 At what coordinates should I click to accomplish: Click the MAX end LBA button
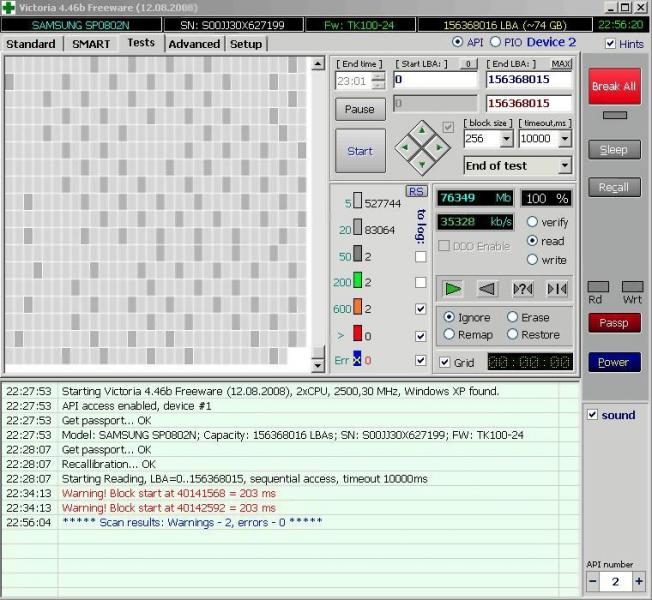(562, 64)
